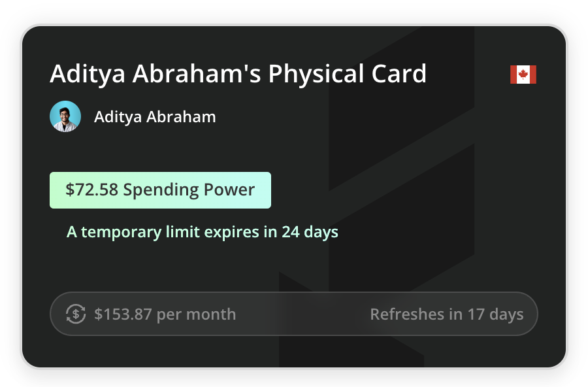This screenshot has height=387, width=588.
Task: Select the cardholder name Aditya Abraham
Action: (155, 116)
